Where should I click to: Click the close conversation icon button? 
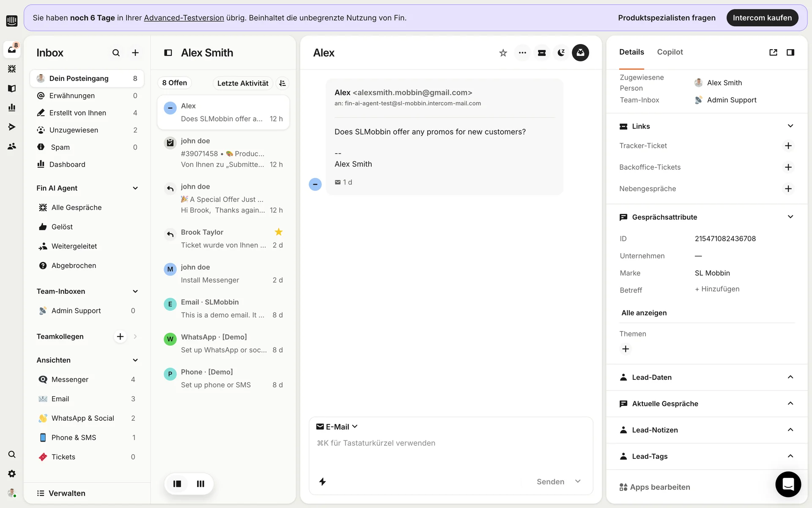[580, 53]
